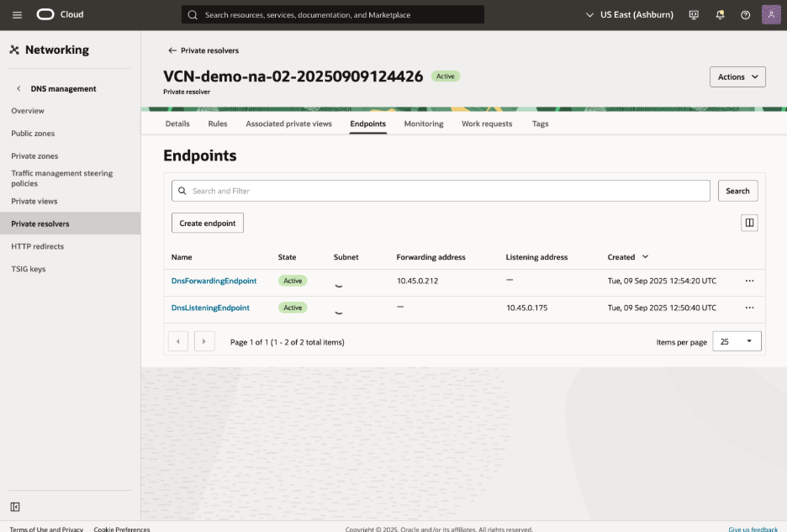Sort by the Created column chevron
Image resolution: width=787 pixels, height=532 pixels.
click(646, 257)
